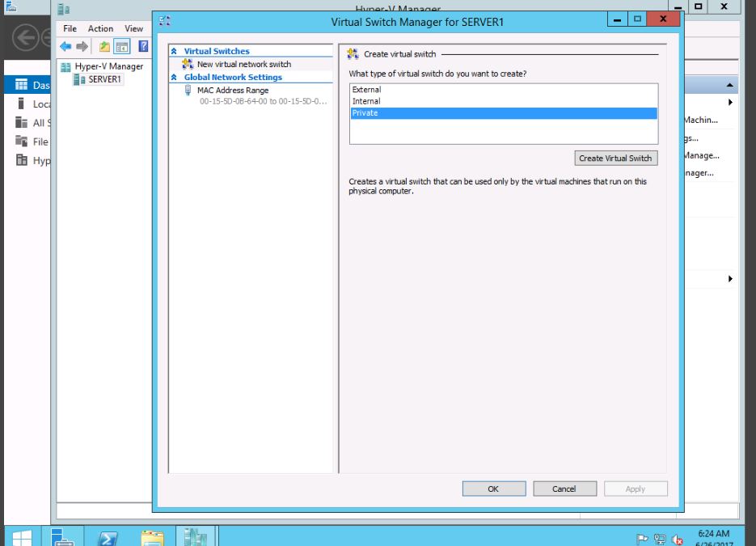The width and height of the screenshot is (756, 546).
Task: Open the Action menu in Hyper-V Manager
Action: coord(100,28)
